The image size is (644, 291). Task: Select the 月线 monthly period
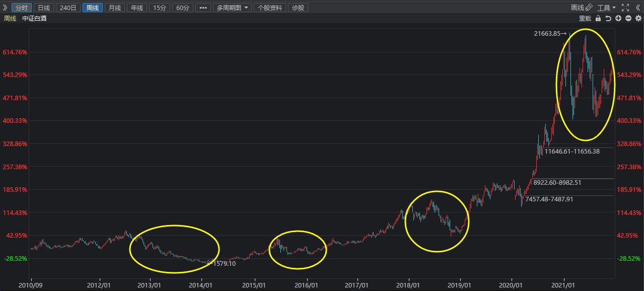[115, 8]
